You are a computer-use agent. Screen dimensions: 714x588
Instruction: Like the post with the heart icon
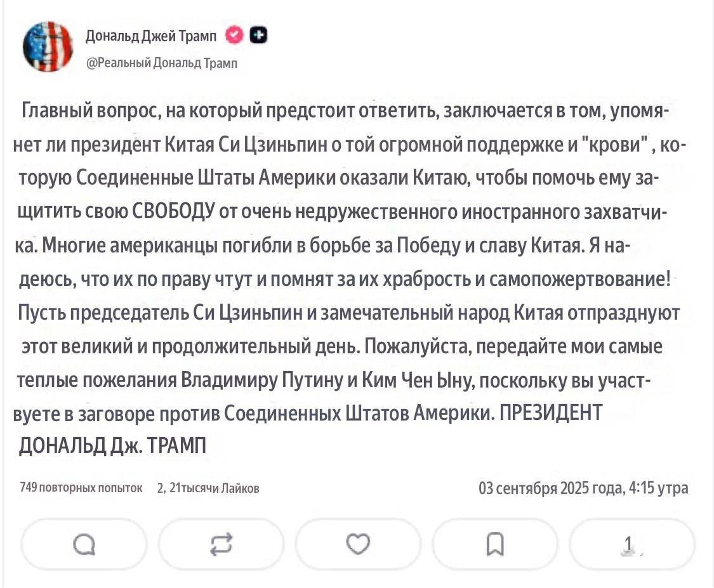pos(359,544)
